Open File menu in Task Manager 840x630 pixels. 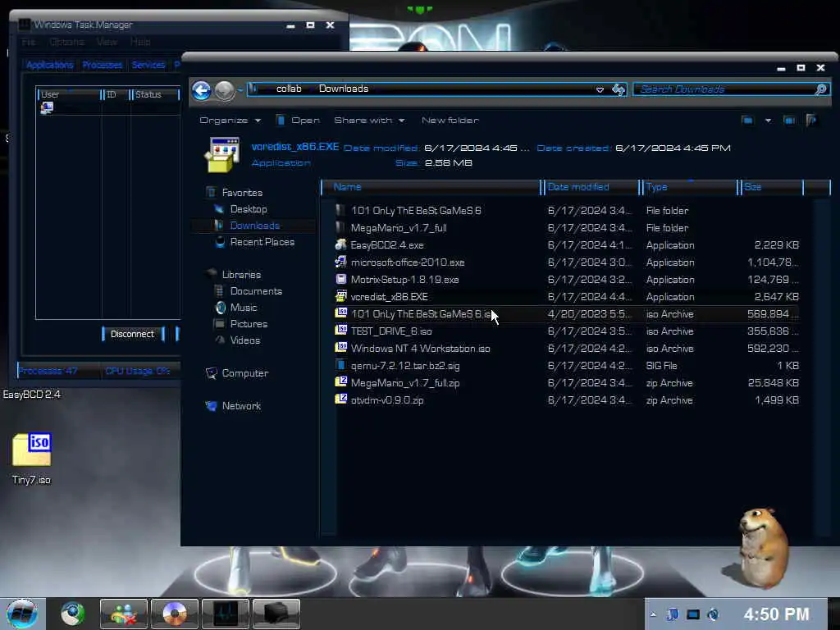pos(29,42)
